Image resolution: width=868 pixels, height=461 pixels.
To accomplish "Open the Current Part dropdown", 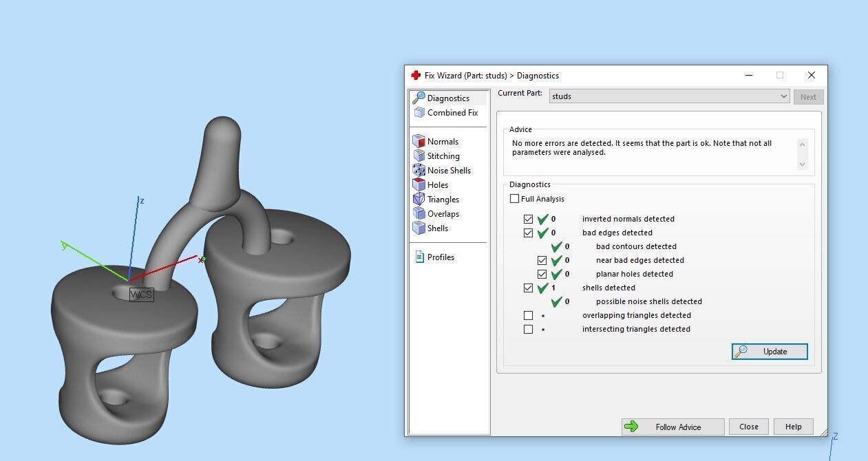I will (x=669, y=96).
